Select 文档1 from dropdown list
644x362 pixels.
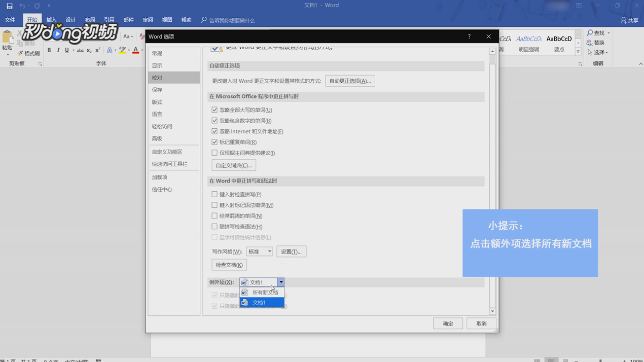click(x=262, y=303)
